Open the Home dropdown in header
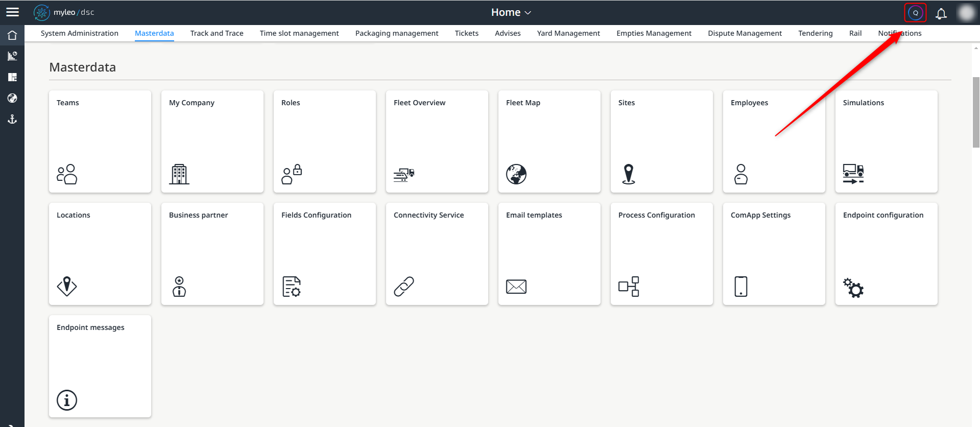 click(511, 12)
